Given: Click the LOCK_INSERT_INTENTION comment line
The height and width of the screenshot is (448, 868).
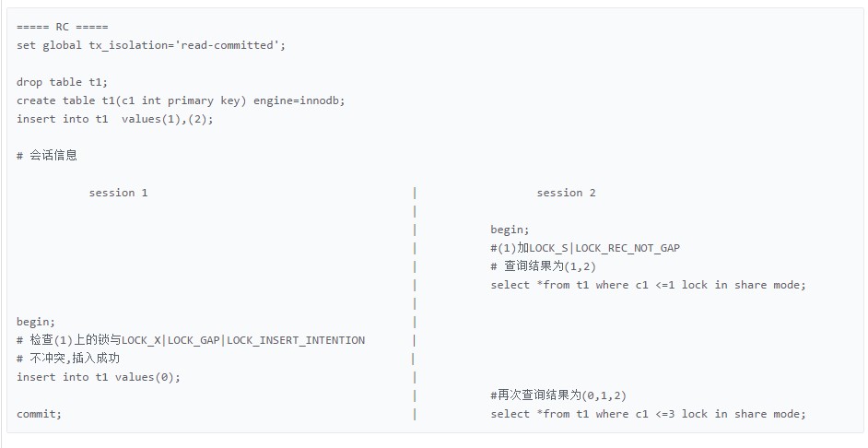Looking at the screenshot, I should click(x=191, y=340).
